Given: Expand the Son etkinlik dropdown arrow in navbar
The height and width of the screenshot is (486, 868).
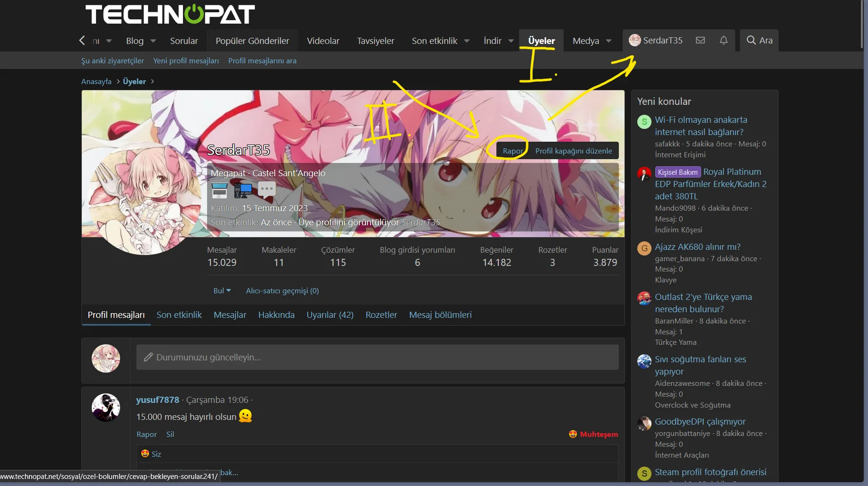Looking at the screenshot, I should click(x=467, y=41).
